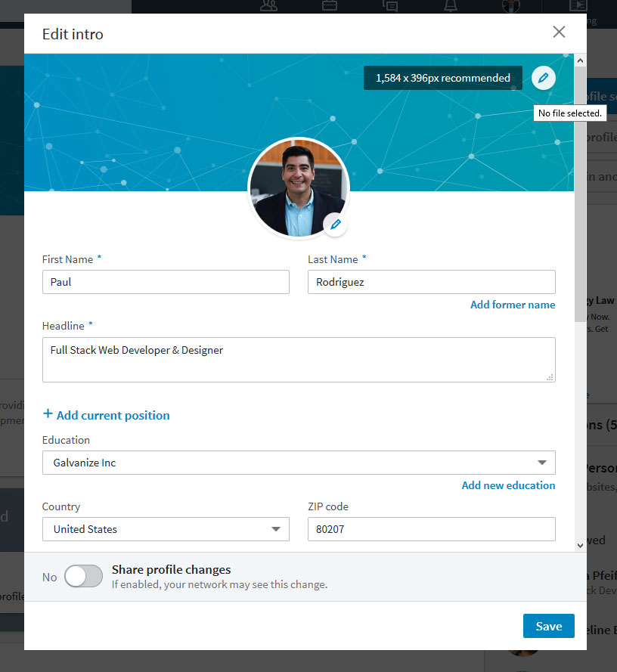617x672 pixels.
Task: Open the Jobs briefcase icon in top bar
Action: [x=329, y=6]
